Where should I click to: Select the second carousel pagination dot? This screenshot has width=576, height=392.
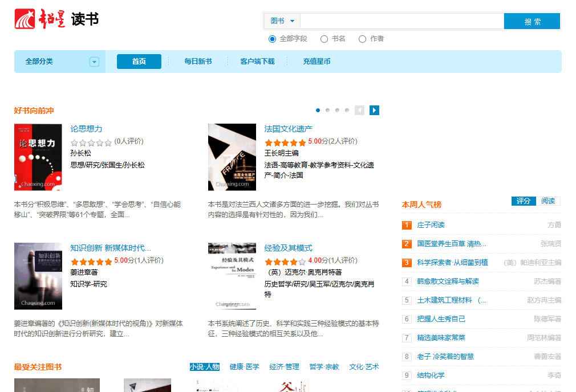click(327, 111)
